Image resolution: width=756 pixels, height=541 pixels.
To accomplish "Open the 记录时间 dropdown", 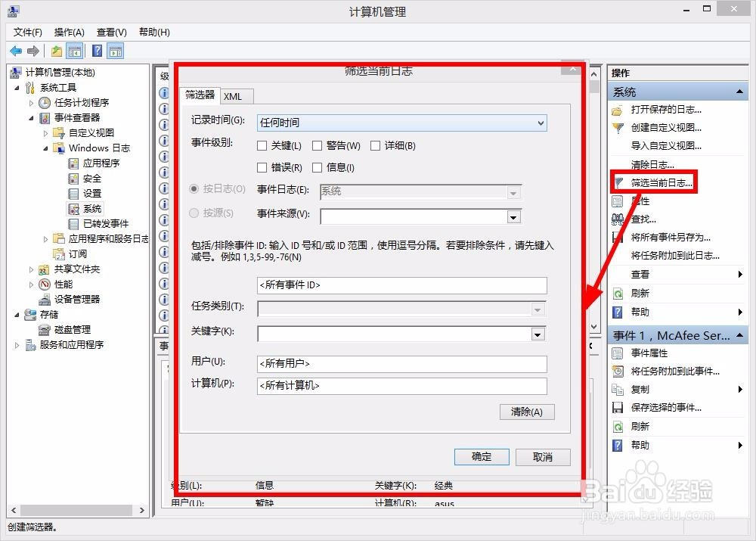I will tap(401, 123).
